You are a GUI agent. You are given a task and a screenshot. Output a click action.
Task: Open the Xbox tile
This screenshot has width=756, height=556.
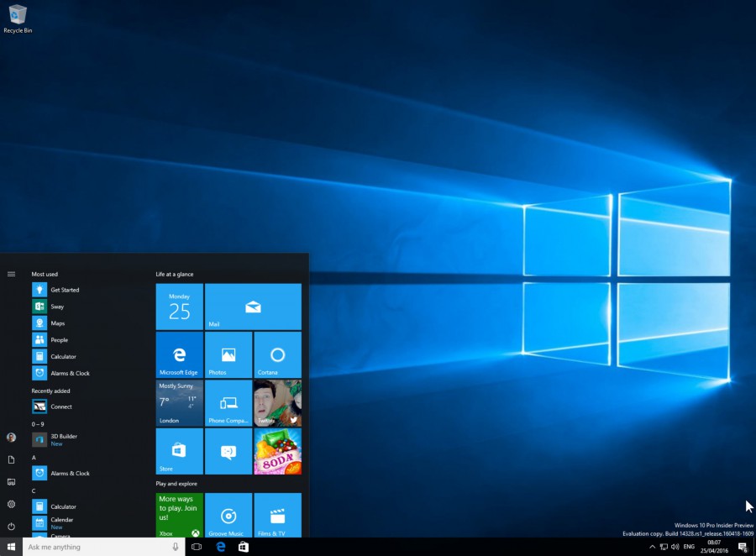click(180, 515)
